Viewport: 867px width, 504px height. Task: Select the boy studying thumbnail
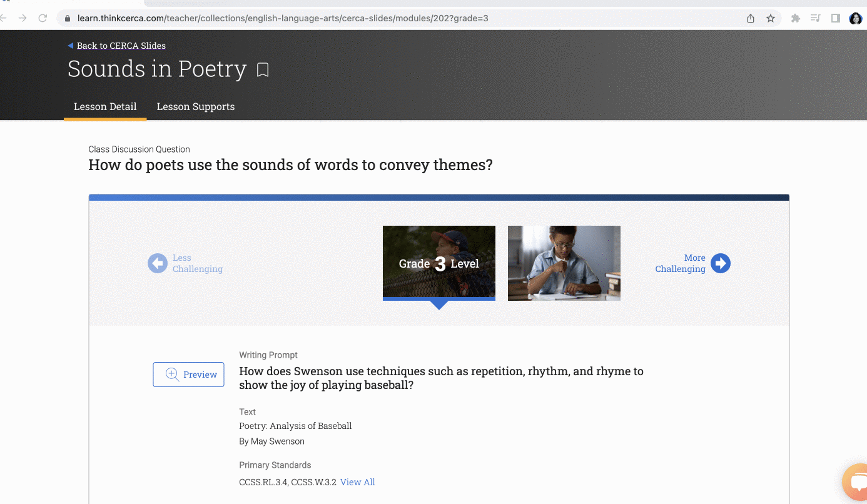(564, 263)
